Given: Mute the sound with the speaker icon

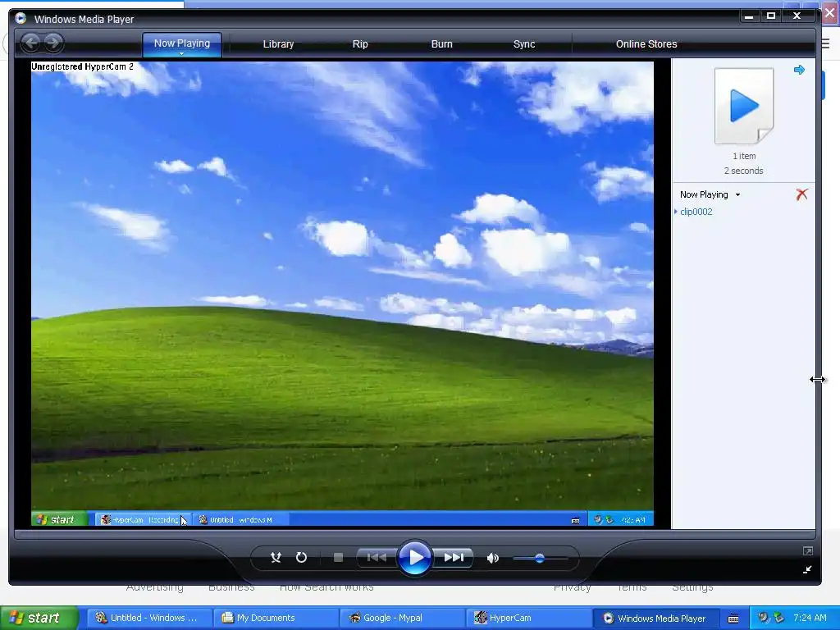Looking at the screenshot, I should [492, 558].
